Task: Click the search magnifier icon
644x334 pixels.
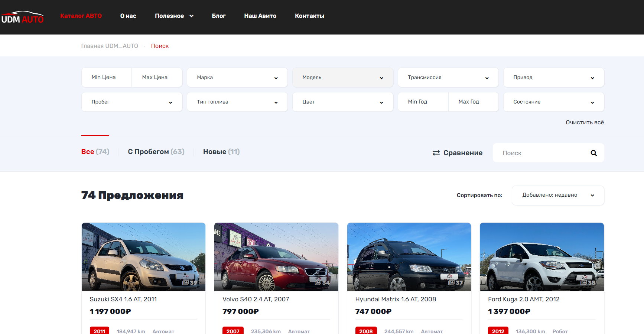Action: click(x=593, y=153)
